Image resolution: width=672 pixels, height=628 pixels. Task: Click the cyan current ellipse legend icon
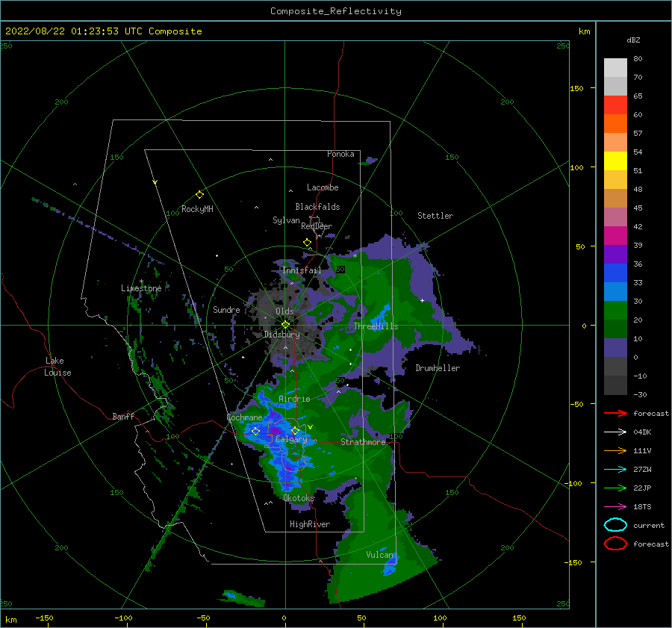click(x=615, y=525)
